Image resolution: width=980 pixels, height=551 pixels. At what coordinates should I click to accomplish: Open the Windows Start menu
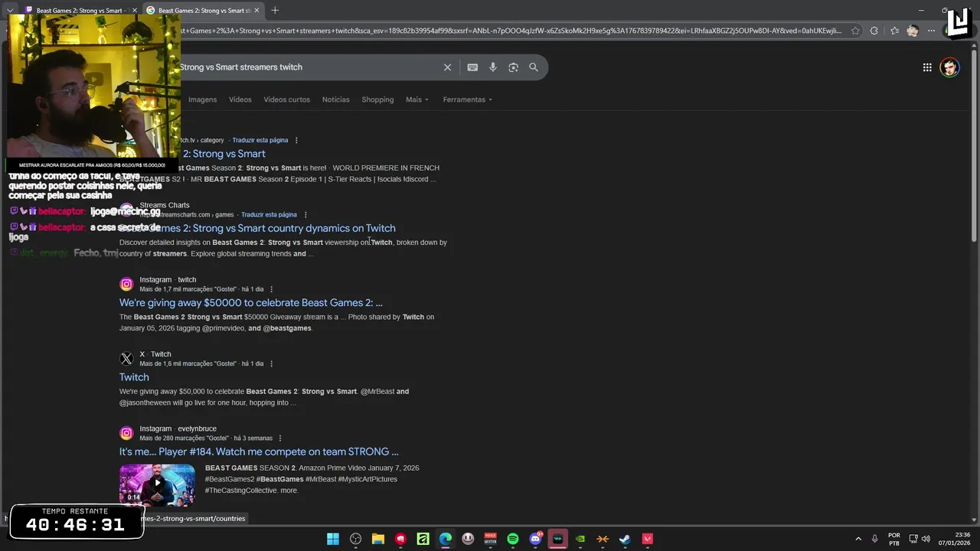point(333,539)
